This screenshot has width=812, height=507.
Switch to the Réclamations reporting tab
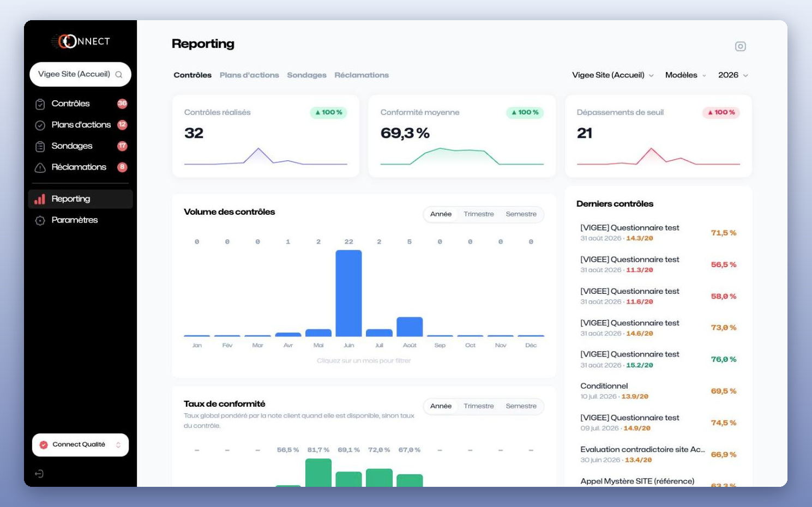362,75
